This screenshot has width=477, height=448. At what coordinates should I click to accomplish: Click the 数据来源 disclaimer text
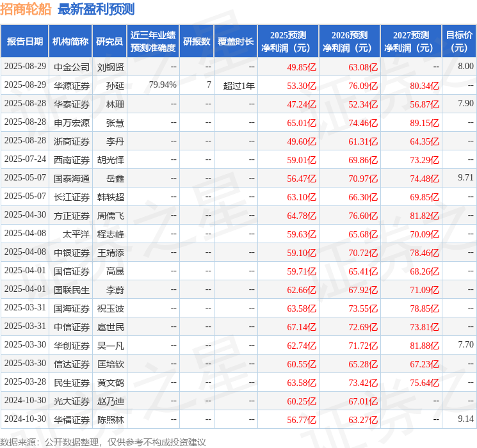pos(103,442)
